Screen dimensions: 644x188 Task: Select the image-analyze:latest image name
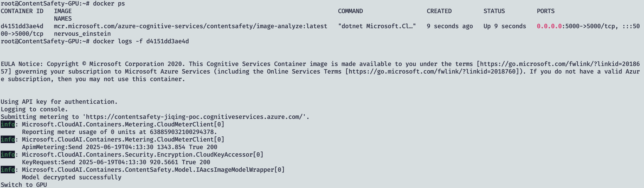(x=190, y=26)
